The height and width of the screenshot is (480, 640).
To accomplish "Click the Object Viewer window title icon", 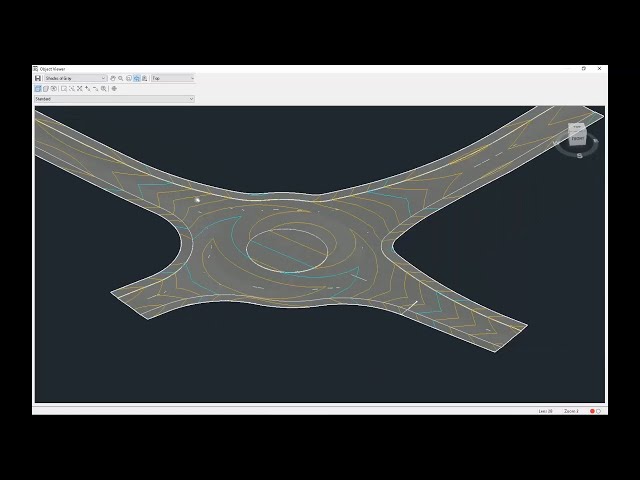I will point(36,69).
